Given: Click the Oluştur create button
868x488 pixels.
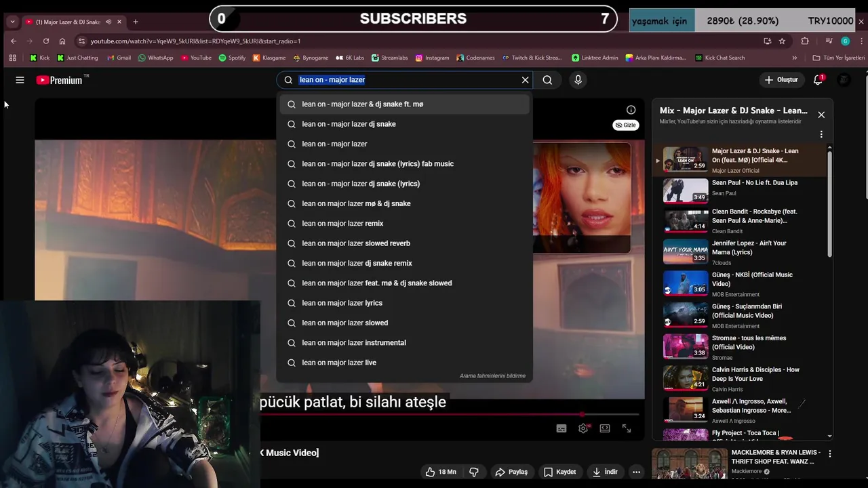Looking at the screenshot, I should tap(781, 80).
